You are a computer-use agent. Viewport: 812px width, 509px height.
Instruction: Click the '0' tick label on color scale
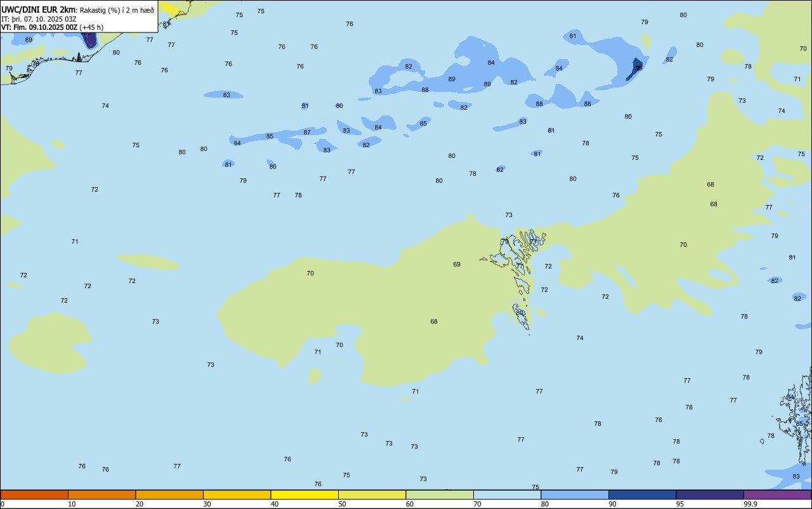3,504
